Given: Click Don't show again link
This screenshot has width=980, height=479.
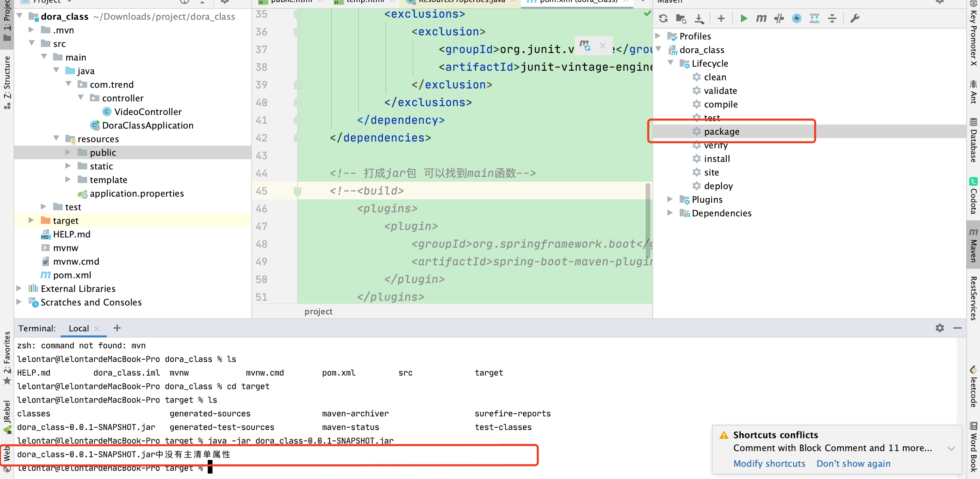Looking at the screenshot, I should click(x=853, y=463).
